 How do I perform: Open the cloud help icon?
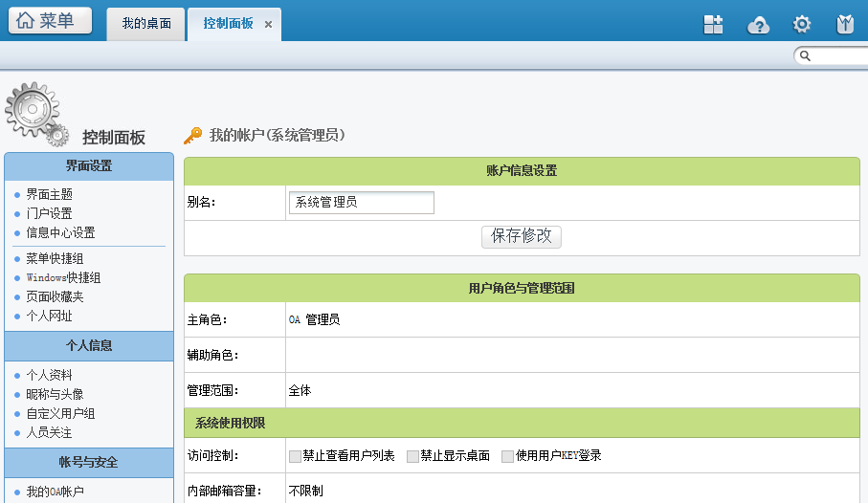758,25
